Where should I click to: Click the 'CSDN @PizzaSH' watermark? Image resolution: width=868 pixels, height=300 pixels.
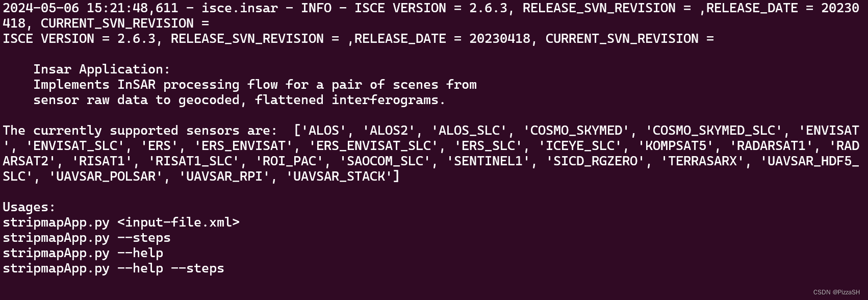pyautogui.click(x=836, y=292)
